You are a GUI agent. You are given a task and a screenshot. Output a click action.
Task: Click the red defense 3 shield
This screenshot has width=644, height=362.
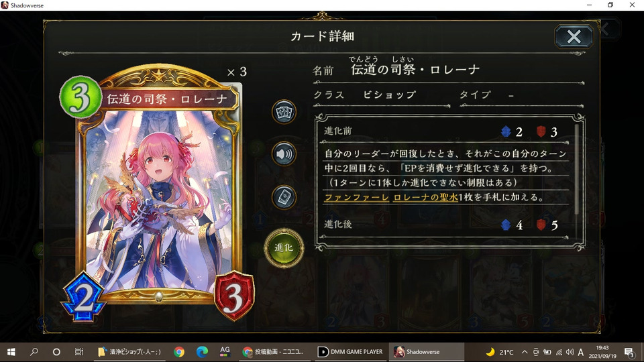coord(233,296)
